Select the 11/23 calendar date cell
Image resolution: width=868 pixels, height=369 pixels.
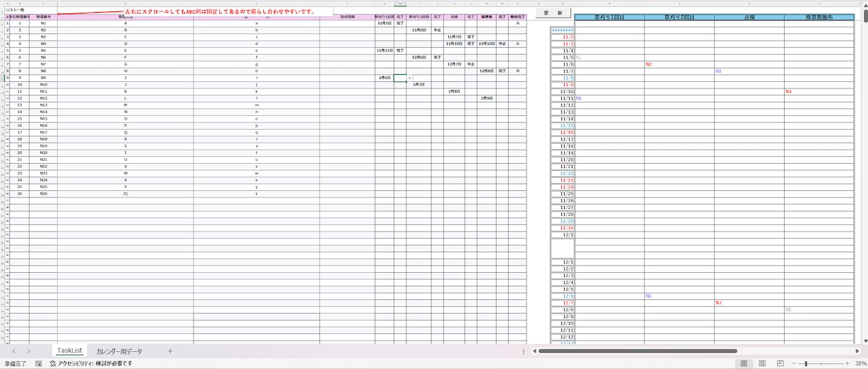click(563, 180)
